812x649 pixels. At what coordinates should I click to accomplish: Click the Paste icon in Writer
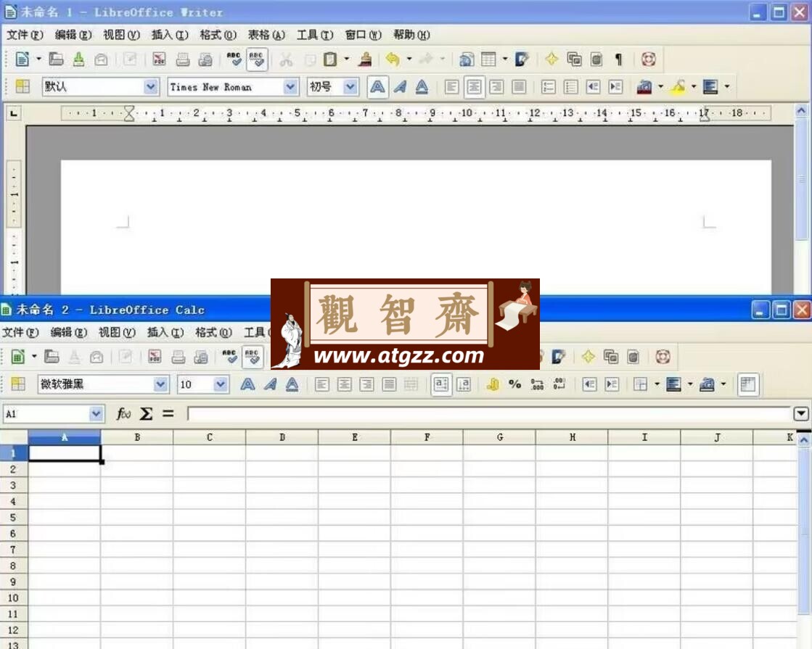[x=330, y=59]
